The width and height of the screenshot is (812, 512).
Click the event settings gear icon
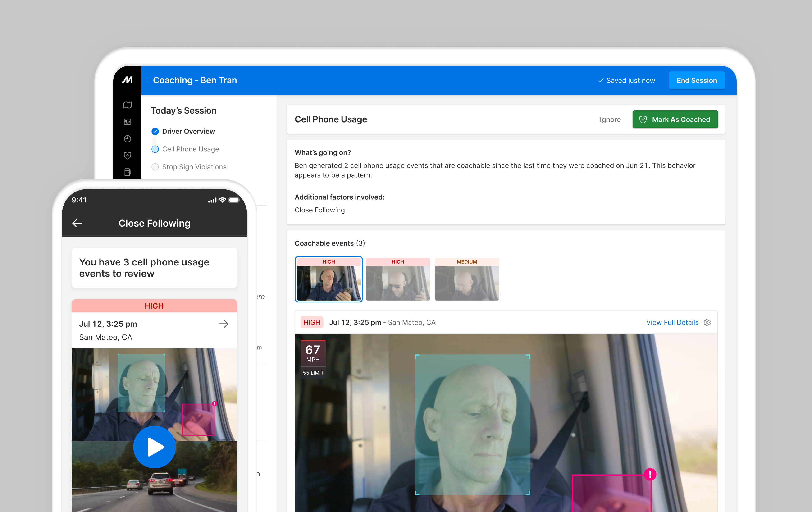[x=707, y=322]
